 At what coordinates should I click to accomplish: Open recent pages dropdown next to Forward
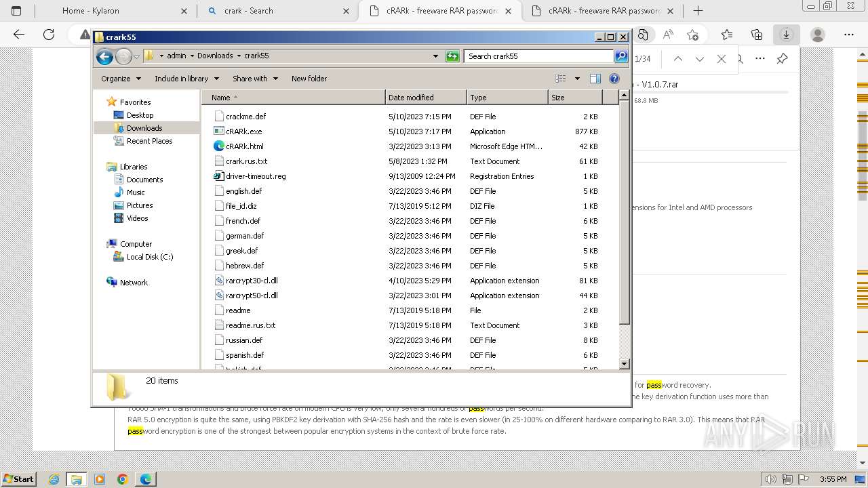click(136, 56)
